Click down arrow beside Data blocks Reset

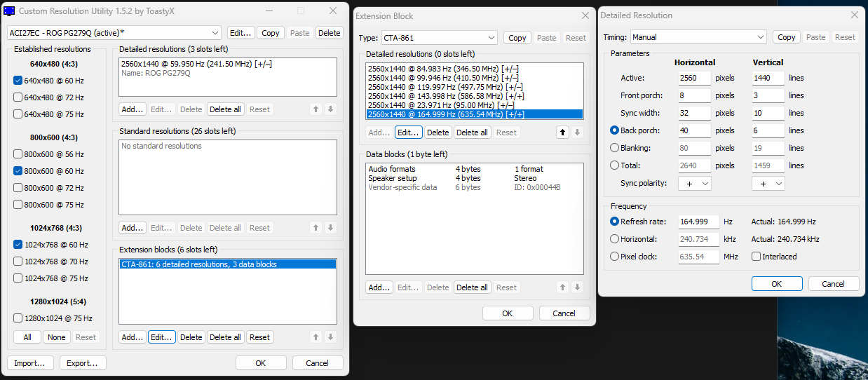tap(578, 287)
